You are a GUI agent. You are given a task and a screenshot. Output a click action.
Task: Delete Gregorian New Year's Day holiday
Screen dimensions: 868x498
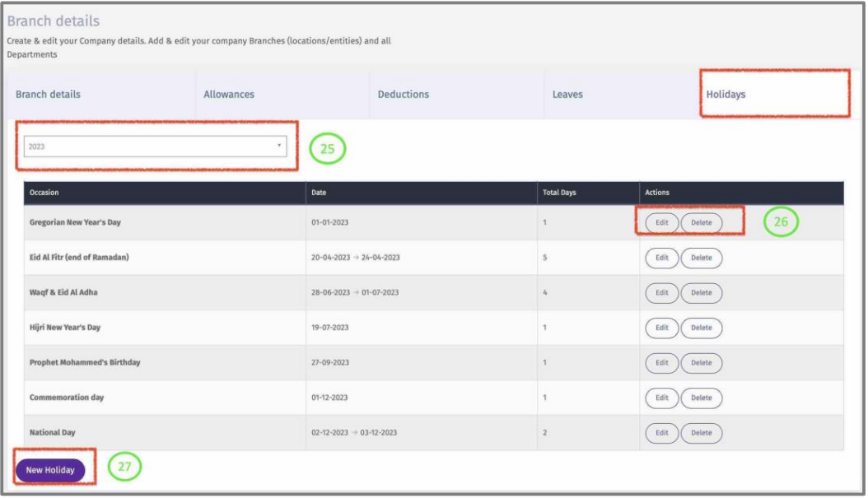coord(701,223)
